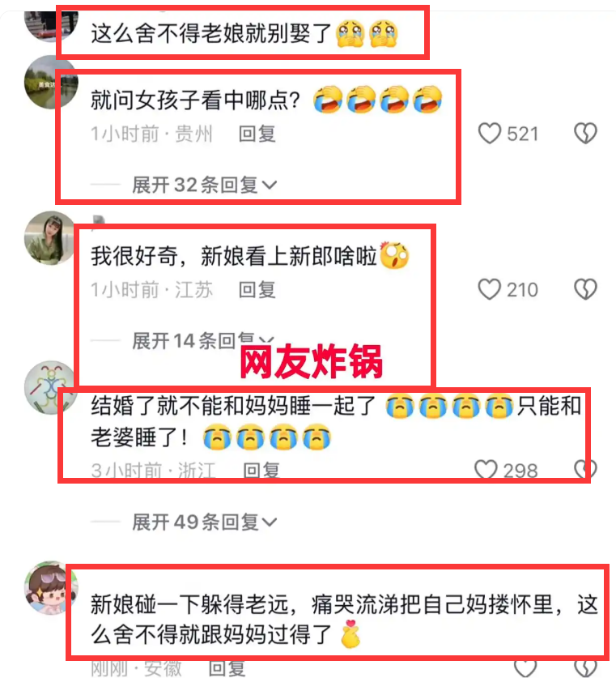Reply to the Guizhou commenter
This screenshot has width=616, height=678.
coord(257,134)
